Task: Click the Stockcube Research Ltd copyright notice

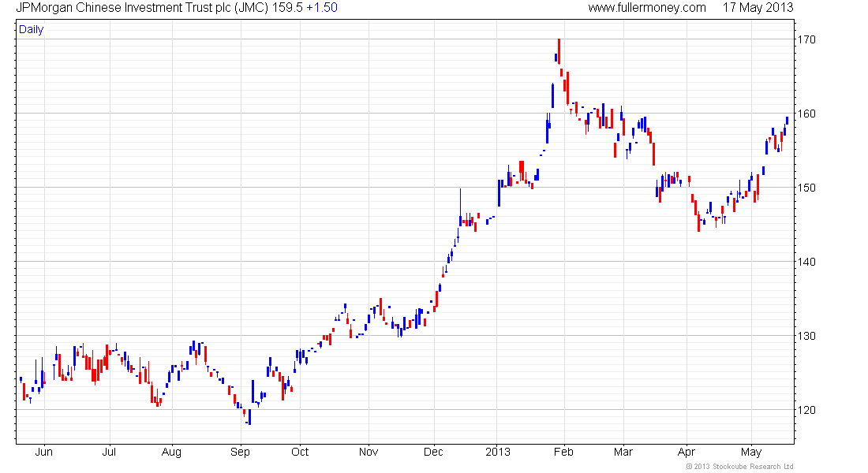Action: pos(740,467)
